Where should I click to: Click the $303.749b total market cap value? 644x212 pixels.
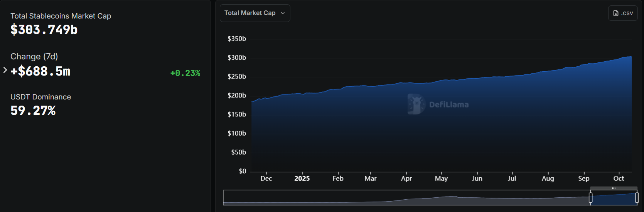[44, 30]
